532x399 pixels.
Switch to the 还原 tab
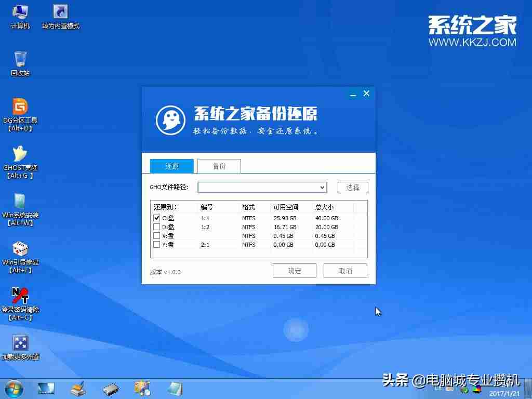pos(171,166)
